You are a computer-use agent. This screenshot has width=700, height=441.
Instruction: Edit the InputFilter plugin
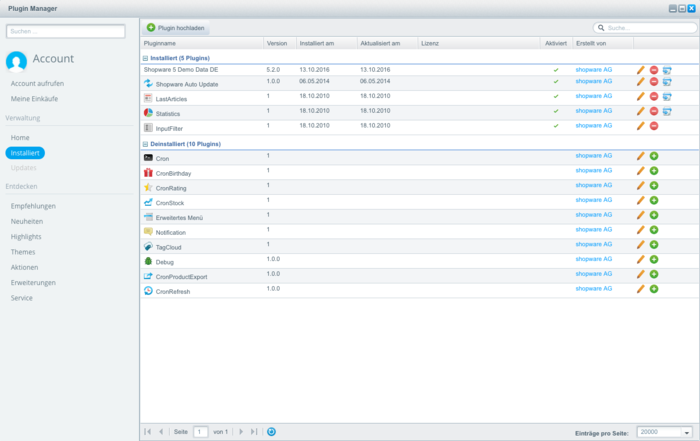[x=641, y=126]
